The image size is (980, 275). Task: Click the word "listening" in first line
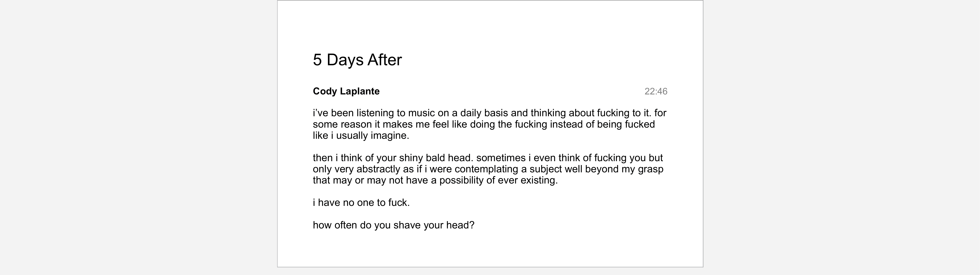point(375,113)
